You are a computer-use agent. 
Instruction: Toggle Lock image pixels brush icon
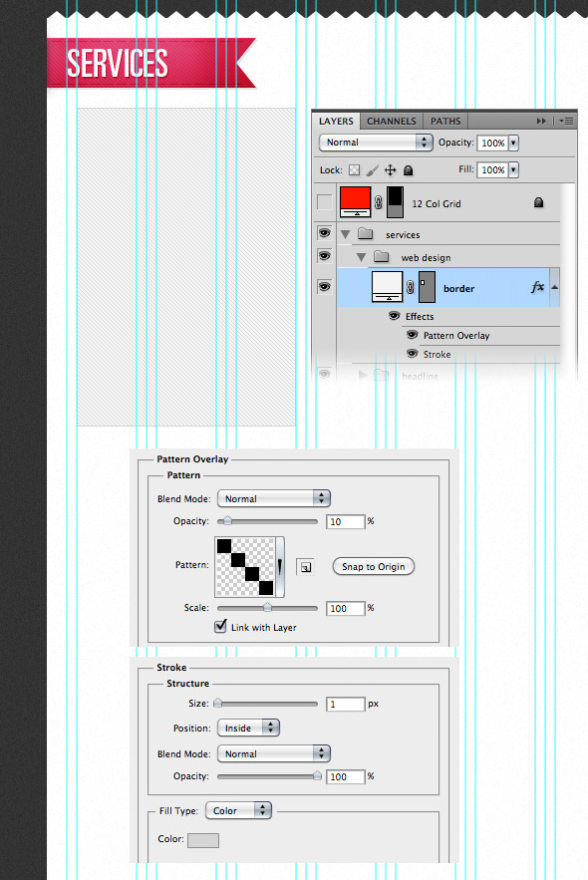372,170
